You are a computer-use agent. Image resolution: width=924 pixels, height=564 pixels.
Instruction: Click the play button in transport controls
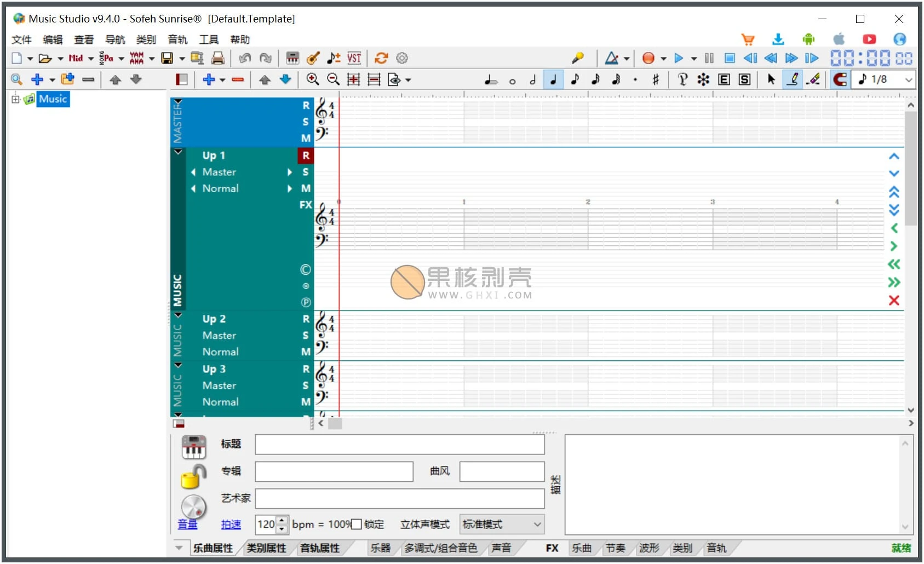click(679, 58)
